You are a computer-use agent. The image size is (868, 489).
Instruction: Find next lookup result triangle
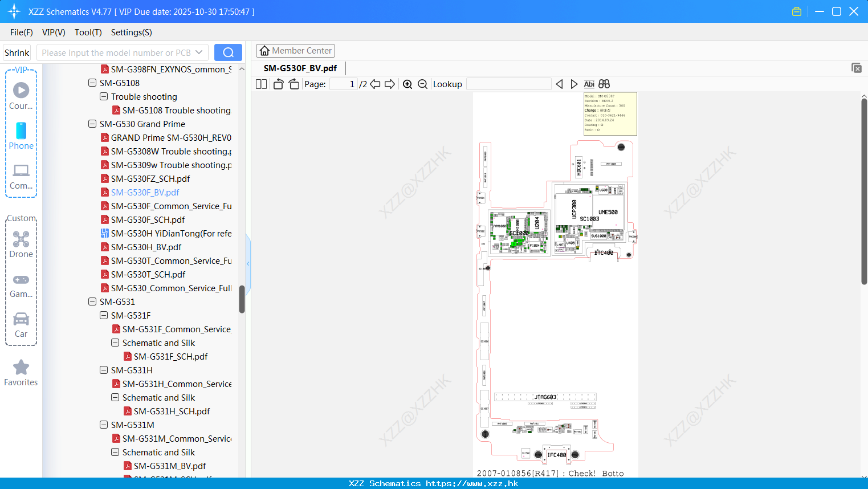(x=574, y=84)
